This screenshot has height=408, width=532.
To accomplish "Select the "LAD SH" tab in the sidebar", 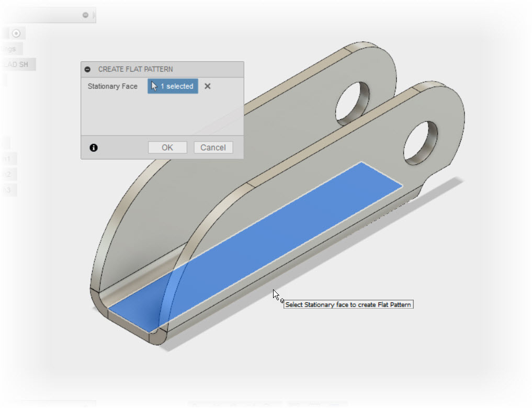I will 17,64.
